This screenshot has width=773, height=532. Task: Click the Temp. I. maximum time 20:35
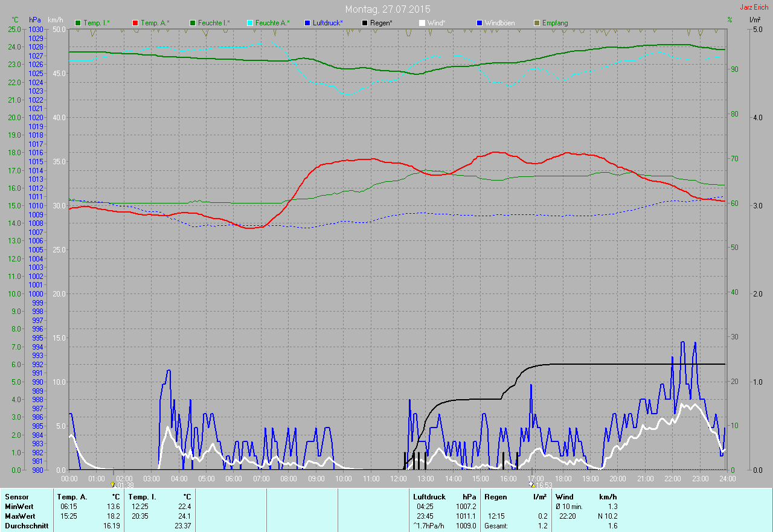point(140,516)
